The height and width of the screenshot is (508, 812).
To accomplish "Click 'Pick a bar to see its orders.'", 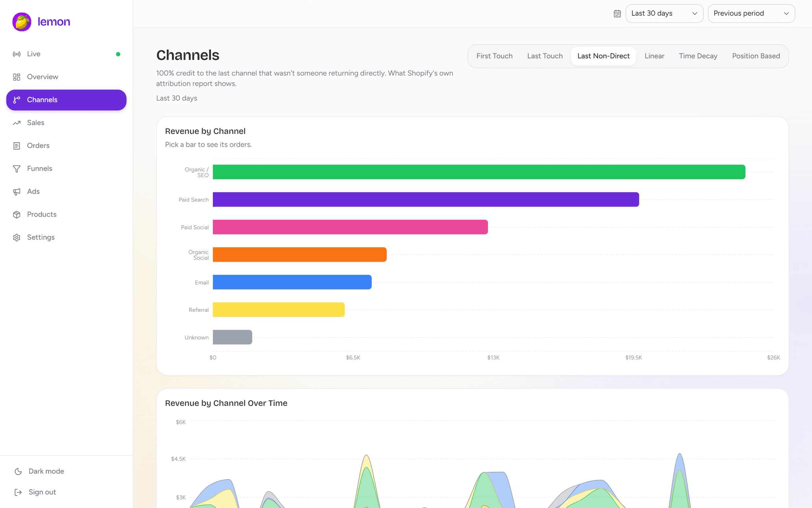I will coord(209,145).
